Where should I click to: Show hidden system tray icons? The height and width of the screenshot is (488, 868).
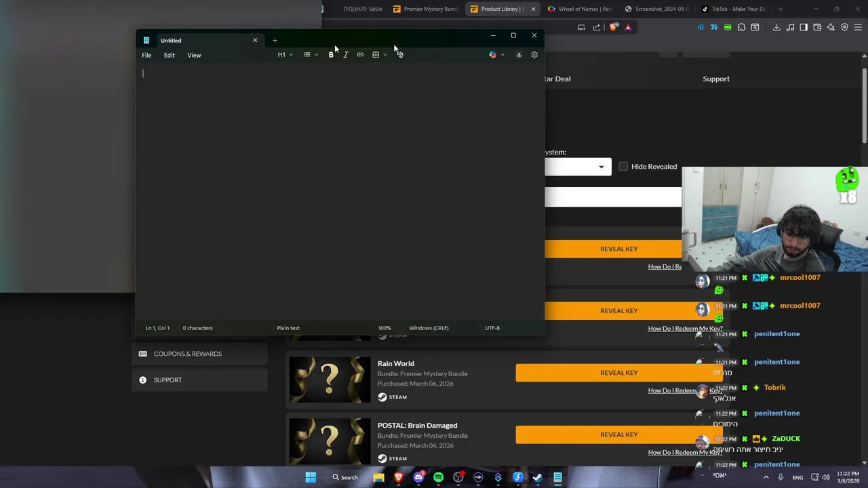[766, 477]
